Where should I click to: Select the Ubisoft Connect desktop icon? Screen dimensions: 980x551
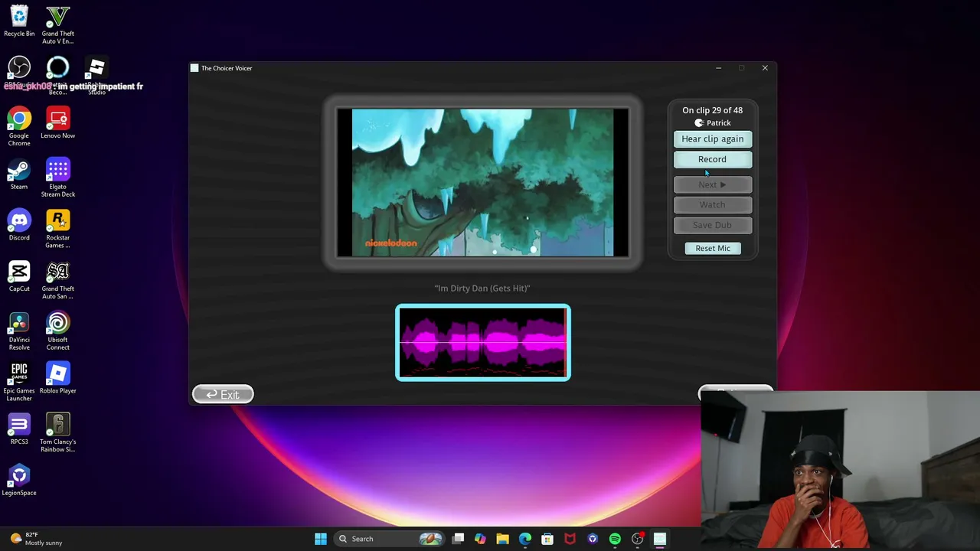[x=57, y=331]
